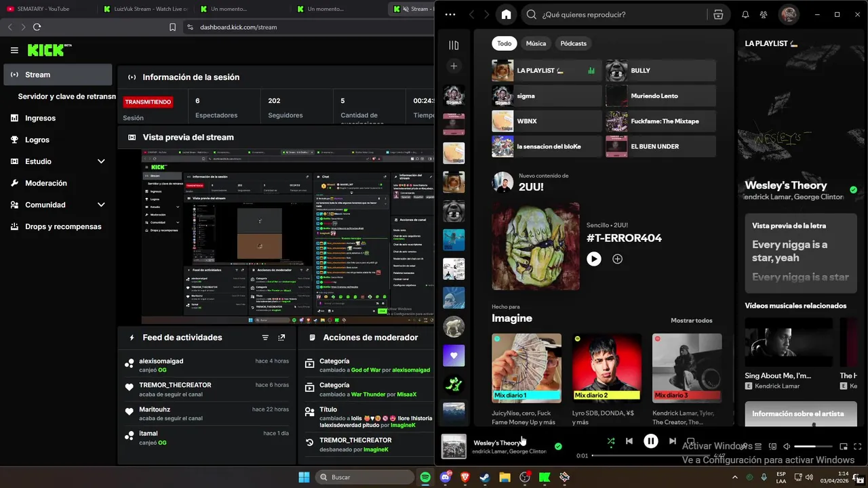Select the Música filter chip

pyautogui.click(x=536, y=43)
